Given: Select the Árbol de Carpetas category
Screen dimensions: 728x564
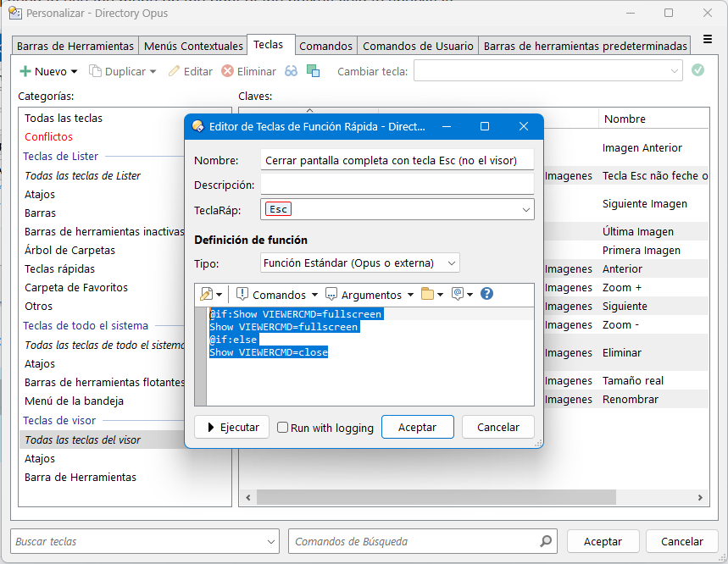Looking at the screenshot, I should coord(69,250).
